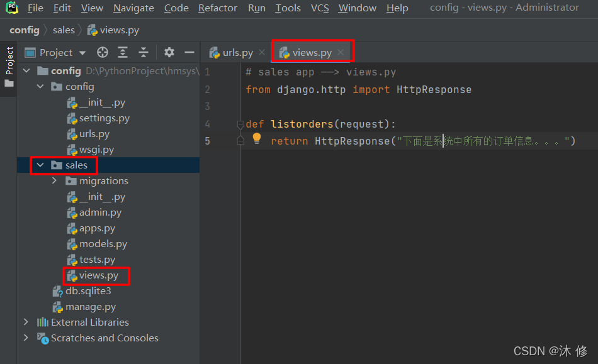Expand External Libraries node
This screenshot has height=364, width=598.
tap(26, 322)
